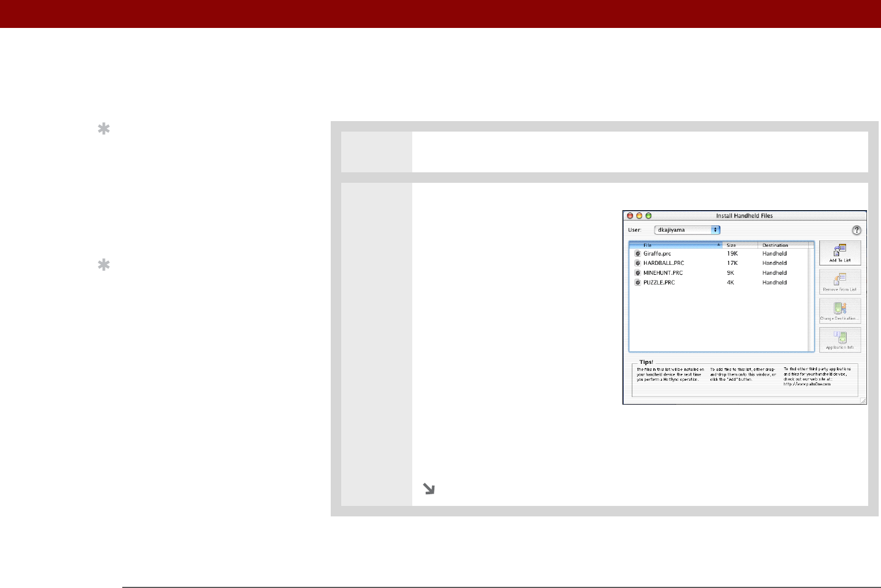Close the Install Handheld Files window

tap(629, 216)
